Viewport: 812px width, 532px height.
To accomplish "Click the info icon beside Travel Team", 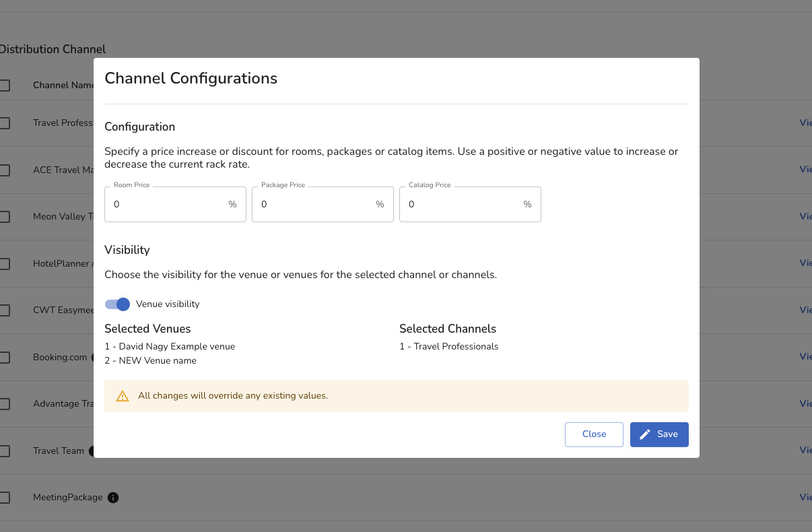I will click(x=91, y=451).
